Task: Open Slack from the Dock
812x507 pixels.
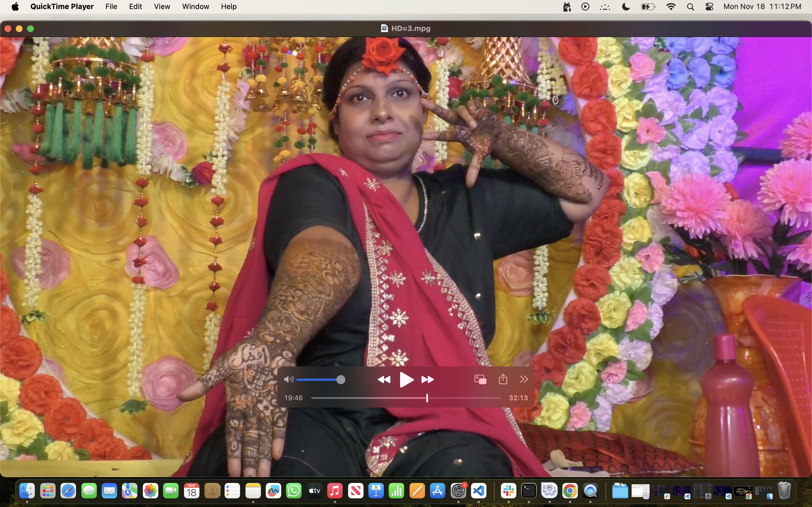Action: click(x=508, y=491)
